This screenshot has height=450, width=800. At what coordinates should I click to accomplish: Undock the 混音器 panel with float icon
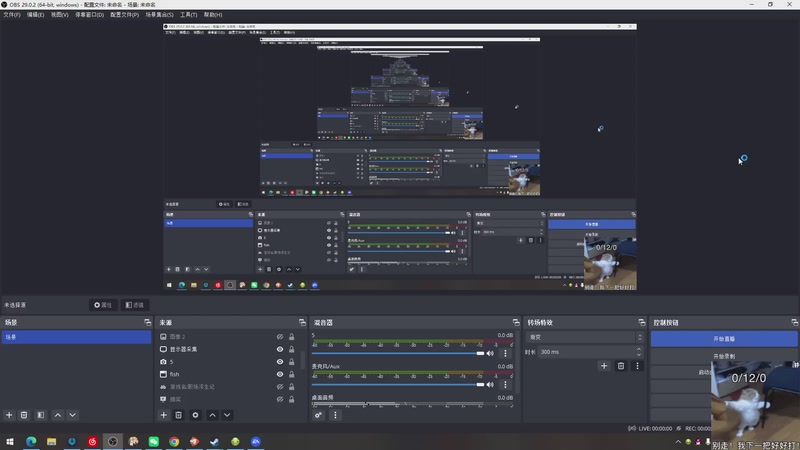tap(516, 322)
